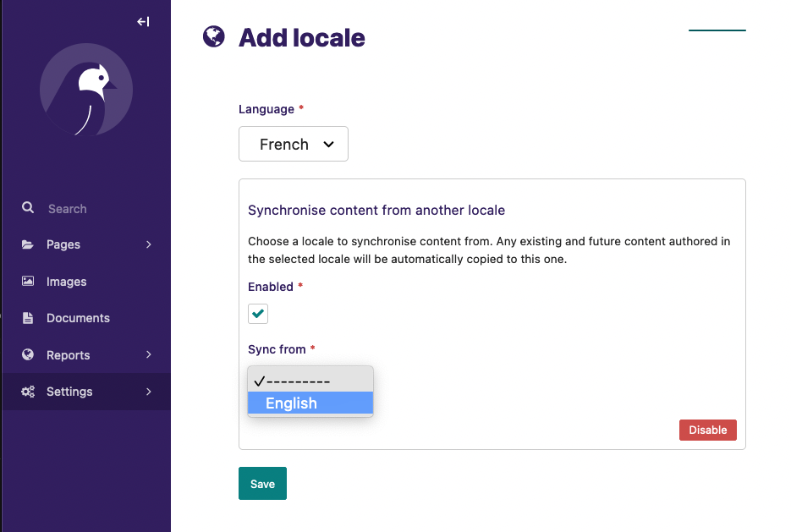
Task: Select Settings from the navigation menu
Action: [69, 391]
